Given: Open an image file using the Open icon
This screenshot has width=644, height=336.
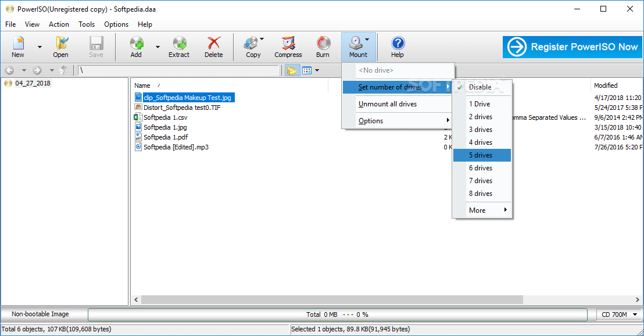Looking at the screenshot, I should [x=60, y=47].
